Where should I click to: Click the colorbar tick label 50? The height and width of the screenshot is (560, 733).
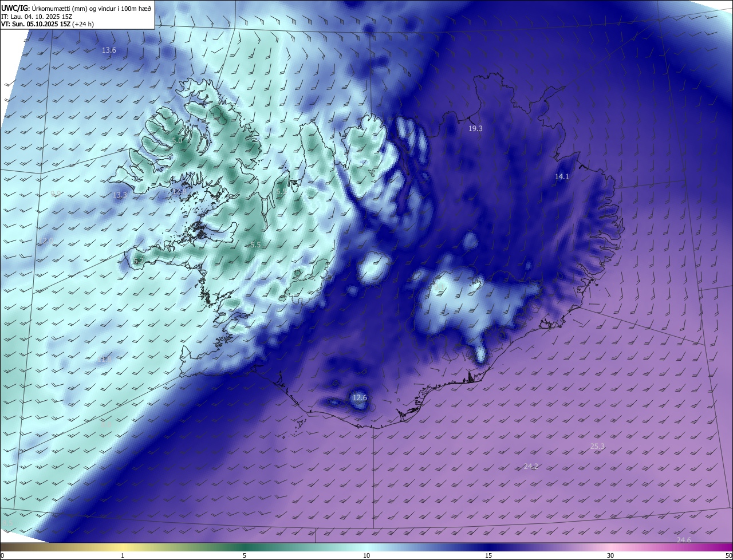click(728, 555)
